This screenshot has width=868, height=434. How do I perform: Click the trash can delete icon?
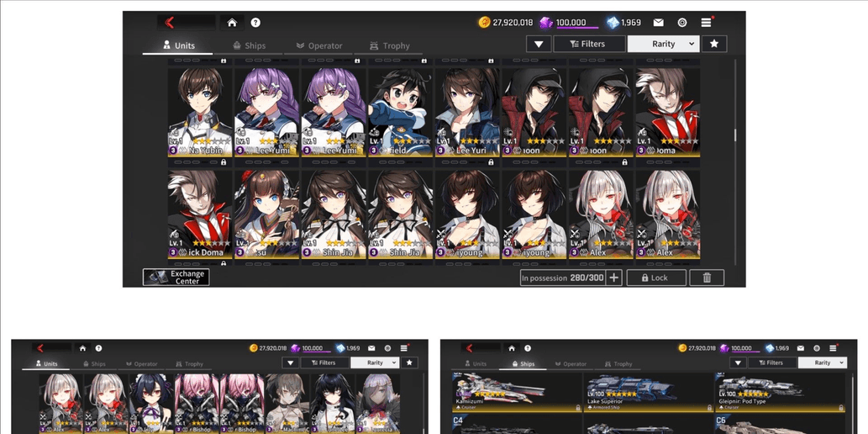[x=707, y=278]
